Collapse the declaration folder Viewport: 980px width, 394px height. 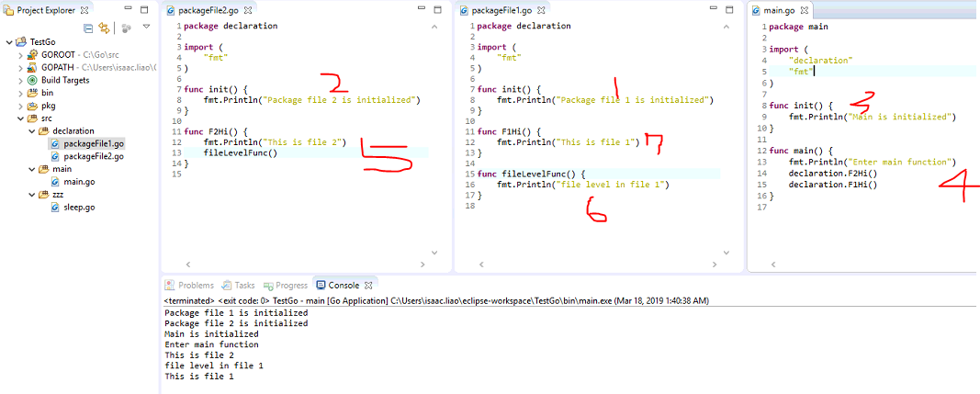pos(32,131)
